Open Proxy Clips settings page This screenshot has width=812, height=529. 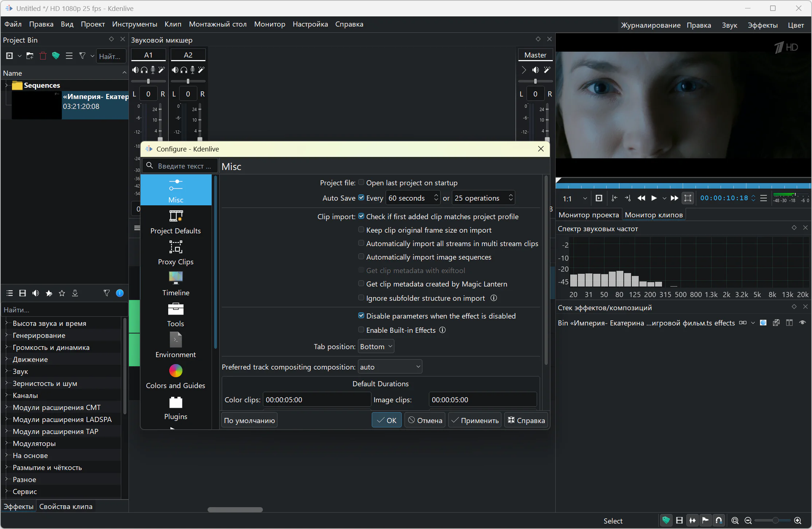pos(176,253)
